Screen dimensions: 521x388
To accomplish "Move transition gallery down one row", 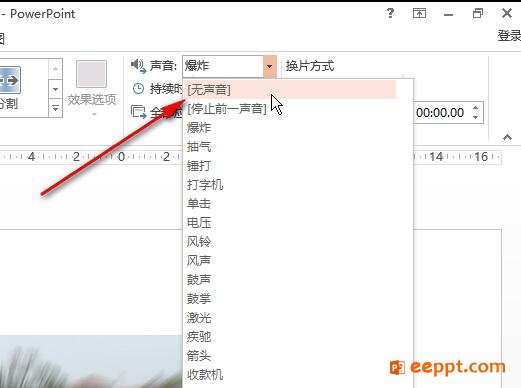I will click(56, 89).
